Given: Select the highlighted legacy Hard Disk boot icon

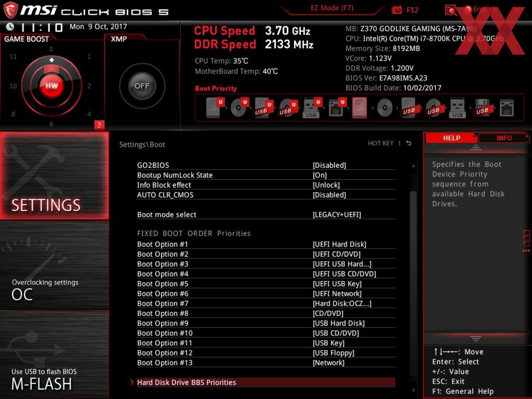Looking at the screenshot, I should (x=359, y=108).
